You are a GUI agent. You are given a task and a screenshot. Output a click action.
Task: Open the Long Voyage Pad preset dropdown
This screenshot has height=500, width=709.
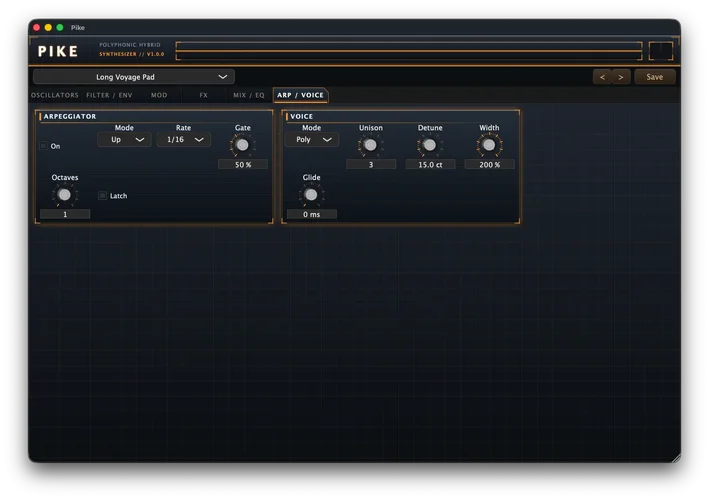(x=134, y=77)
